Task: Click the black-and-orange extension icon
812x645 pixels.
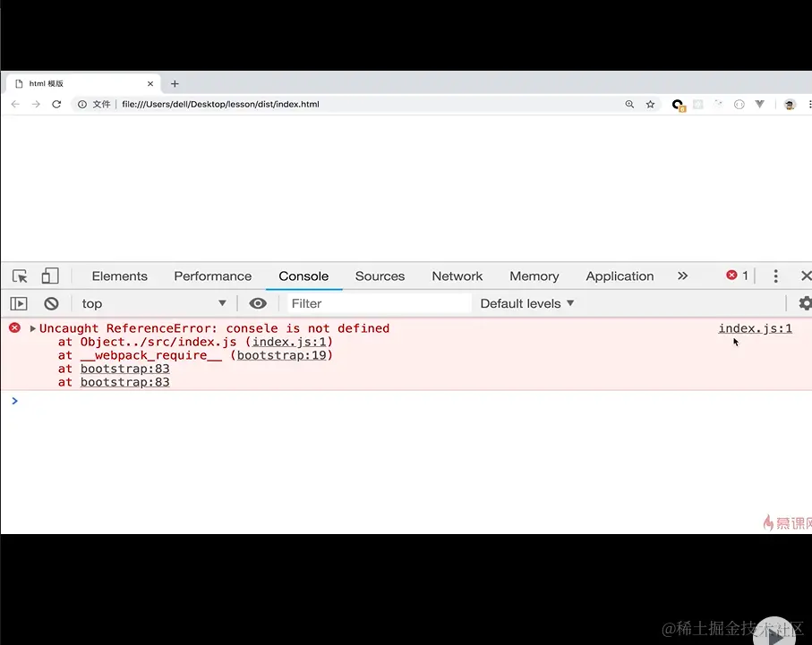Action: pos(678,105)
